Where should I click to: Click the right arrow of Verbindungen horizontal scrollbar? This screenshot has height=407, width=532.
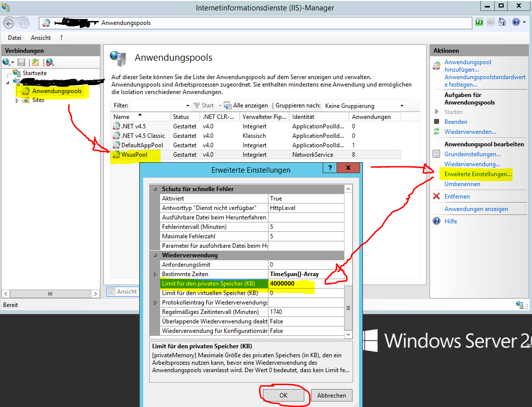coord(95,294)
